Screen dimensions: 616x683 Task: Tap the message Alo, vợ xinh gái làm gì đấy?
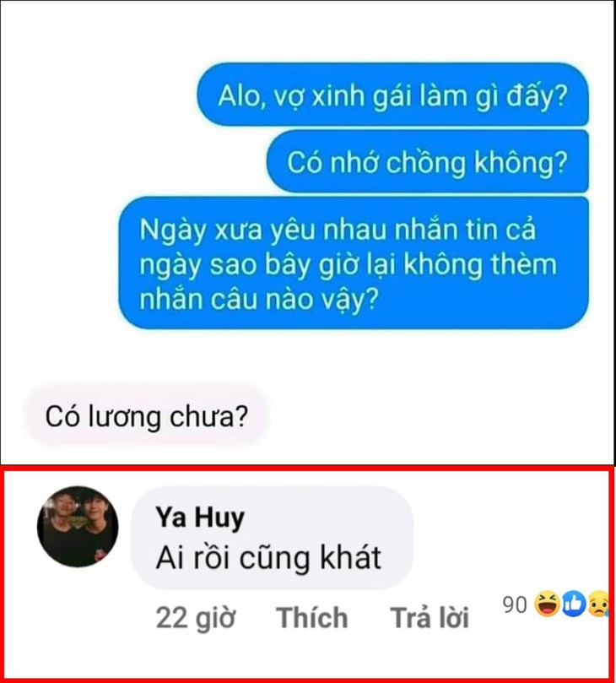coord(392,95)
